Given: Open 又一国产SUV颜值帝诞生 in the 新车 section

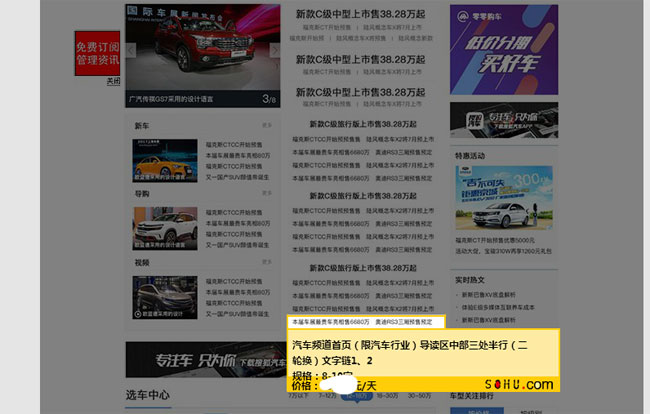Looking at the screenshot, I should [238, 177].
